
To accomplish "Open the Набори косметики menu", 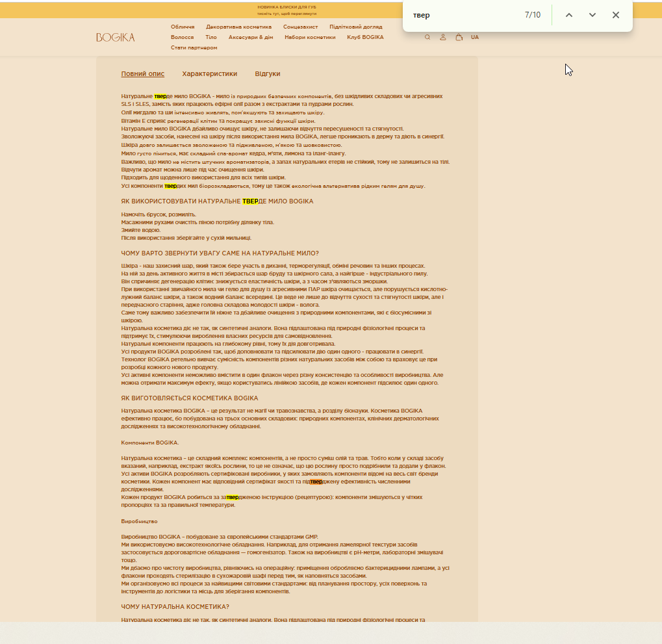I will 310,37.
